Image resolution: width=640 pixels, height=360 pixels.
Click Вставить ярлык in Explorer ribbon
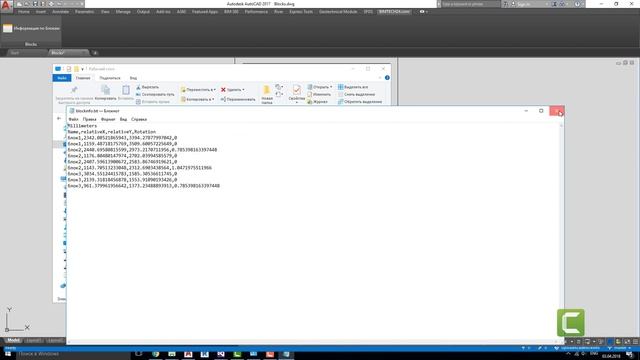(x=153, y=102)
